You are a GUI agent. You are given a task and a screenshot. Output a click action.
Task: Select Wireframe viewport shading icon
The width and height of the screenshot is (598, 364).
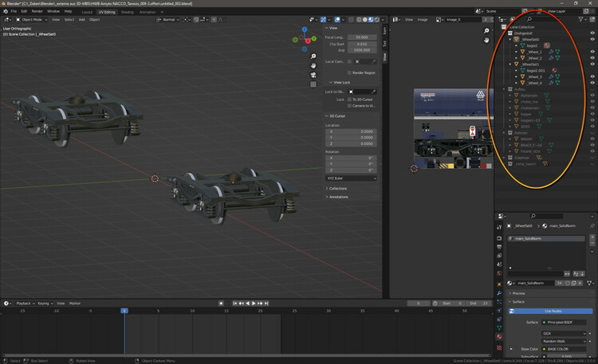point(360,19)
